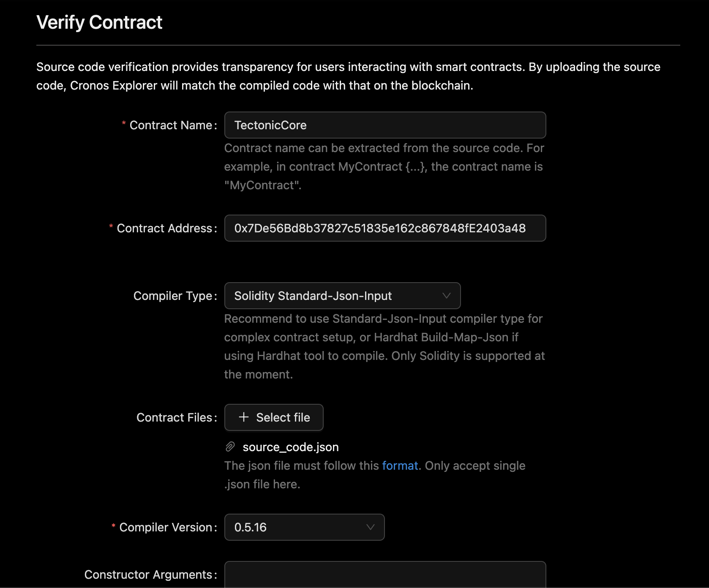This screenshot has height=588, width=709.
Task: Open the blue format link
Action: click(400, 465)
